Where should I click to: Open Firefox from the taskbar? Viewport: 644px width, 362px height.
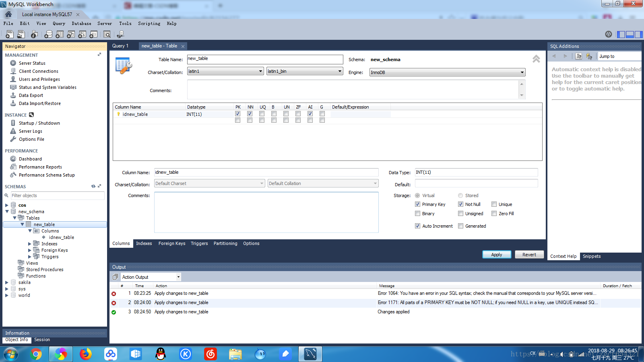pyautogui.click(x=86, y=354)
